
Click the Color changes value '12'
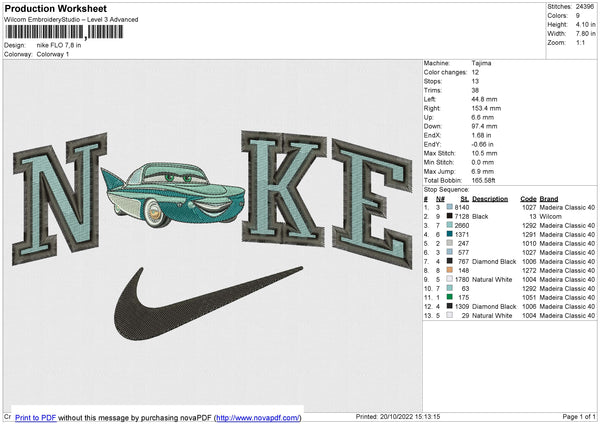[475, 72]
